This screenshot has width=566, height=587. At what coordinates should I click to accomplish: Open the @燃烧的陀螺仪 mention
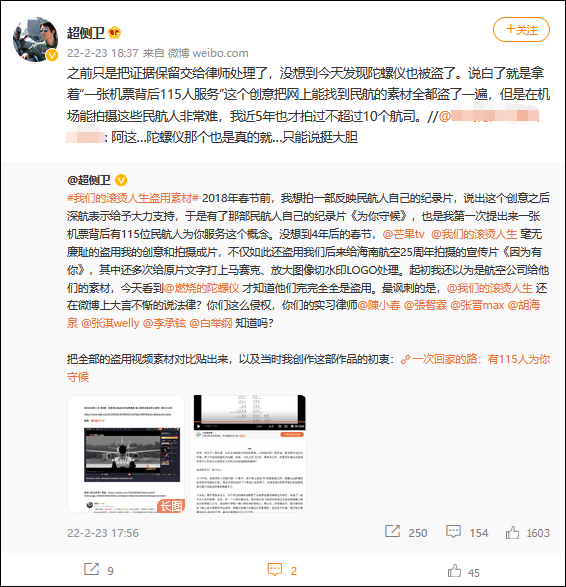point(201,288)
